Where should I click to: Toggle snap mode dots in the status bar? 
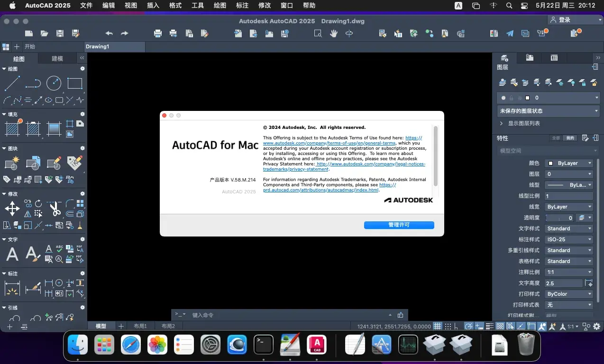(448, 327)
